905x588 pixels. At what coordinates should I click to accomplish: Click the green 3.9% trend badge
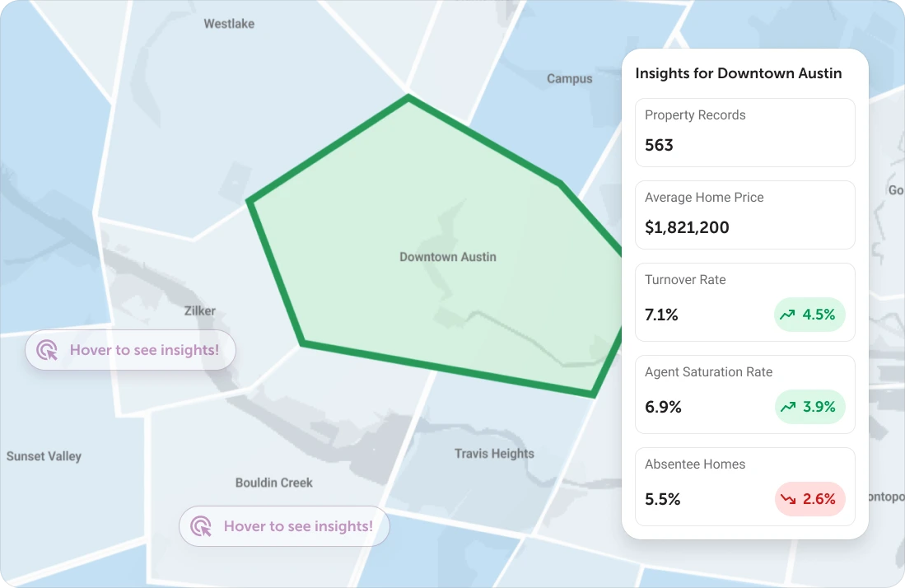pos(809,407)
